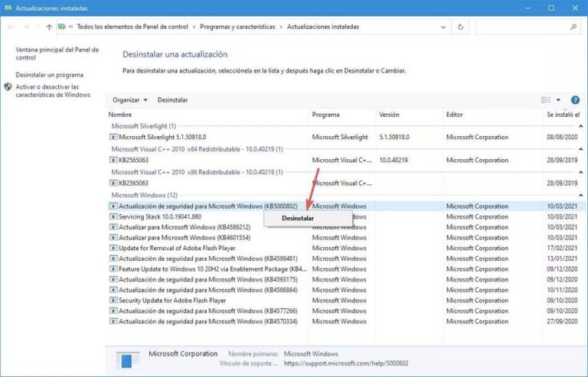Select Servicing Stack 10.0.19041.860 icon

(113, 216)
